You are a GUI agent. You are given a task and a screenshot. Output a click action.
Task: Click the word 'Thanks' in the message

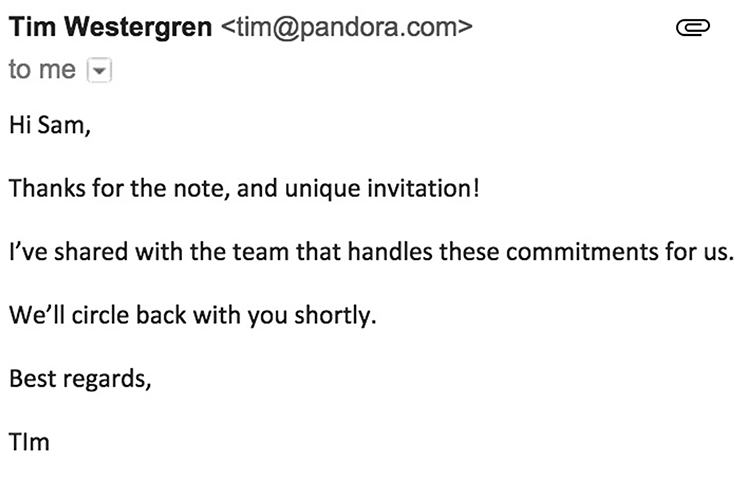click(x=47, y=188)
